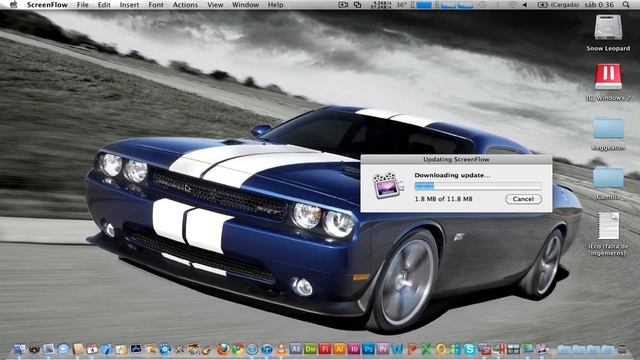Open Microsoft Word from the dock
Viewport: 640px width, 360px height.
pos(397,349)
